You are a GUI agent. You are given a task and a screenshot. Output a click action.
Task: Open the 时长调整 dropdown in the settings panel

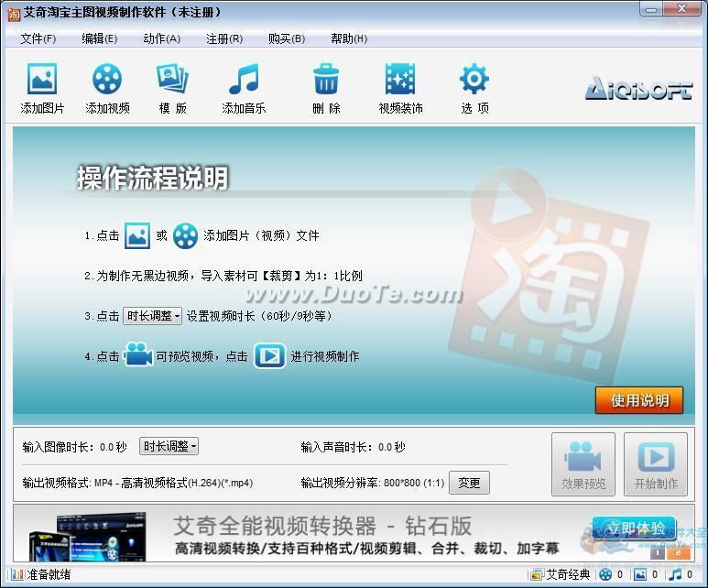(169, 446)
